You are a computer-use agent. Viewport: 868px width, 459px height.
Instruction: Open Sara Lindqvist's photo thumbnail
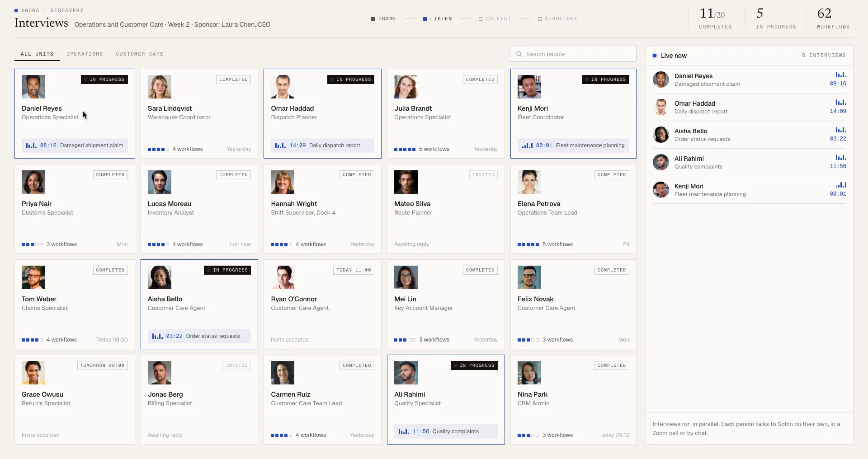(x=160, y=87)
